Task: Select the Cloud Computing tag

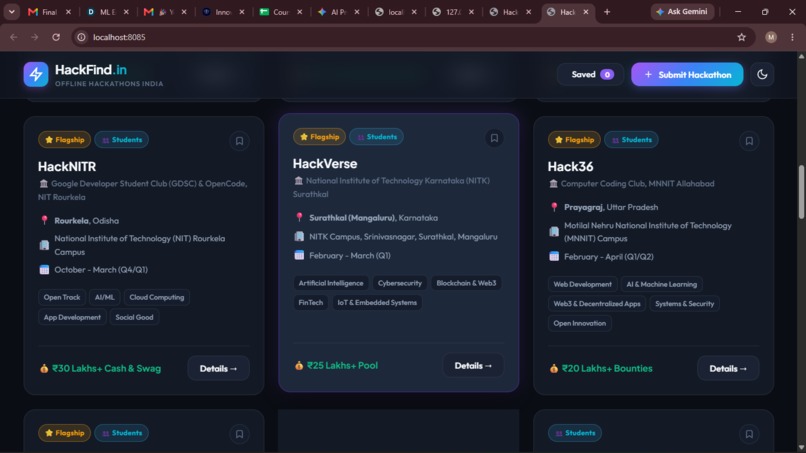Action: pos(157,297)
